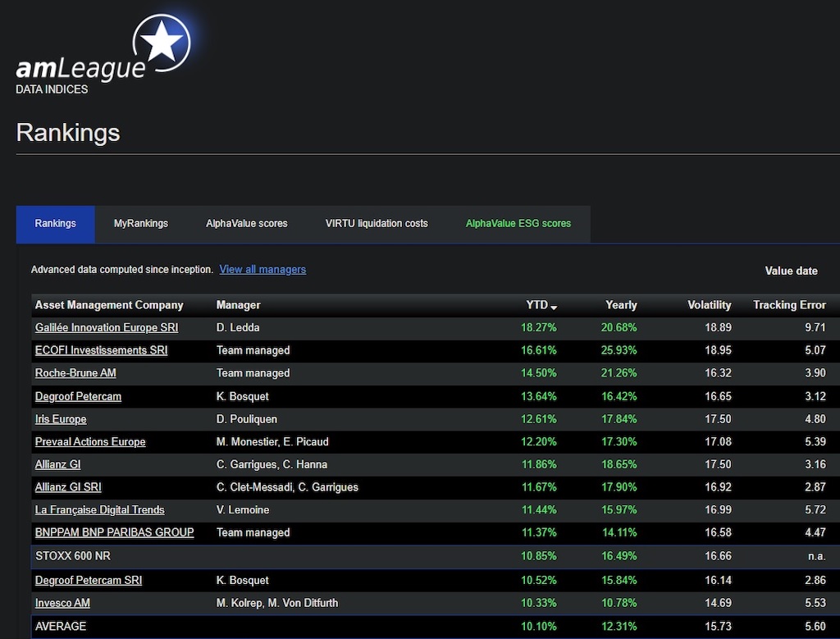
Task: Click the DATA INDICES subtitle
Action: click(52, 89)
